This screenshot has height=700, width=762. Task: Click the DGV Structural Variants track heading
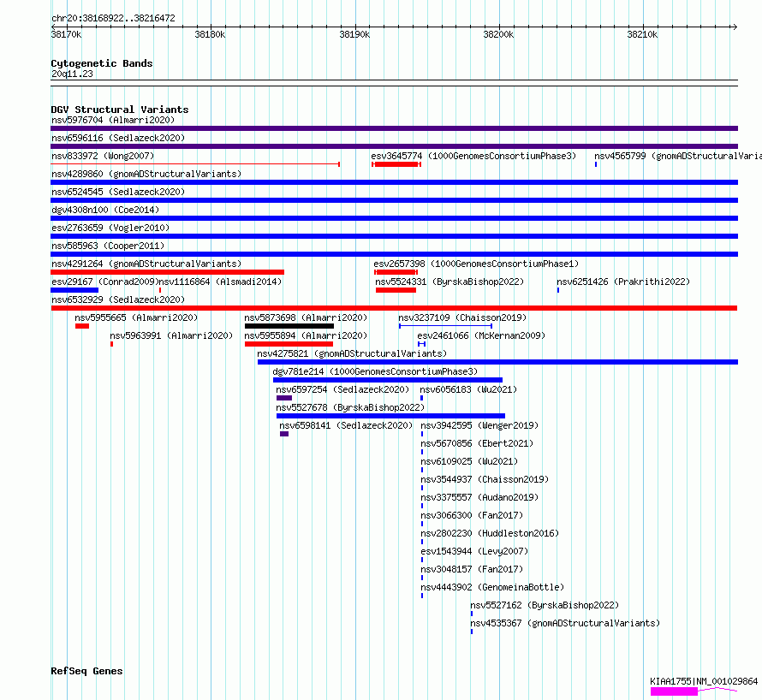coord(120,110)
